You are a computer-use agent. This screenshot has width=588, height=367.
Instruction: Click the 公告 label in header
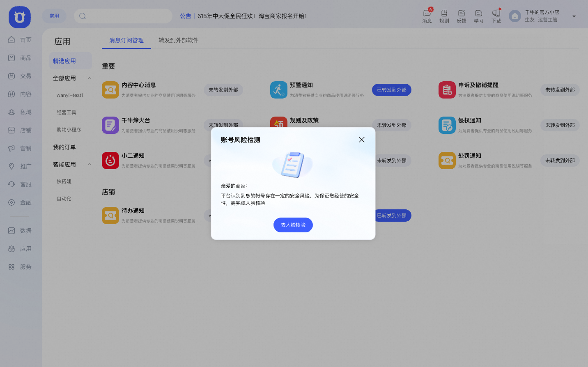click(x=186, y=16)
